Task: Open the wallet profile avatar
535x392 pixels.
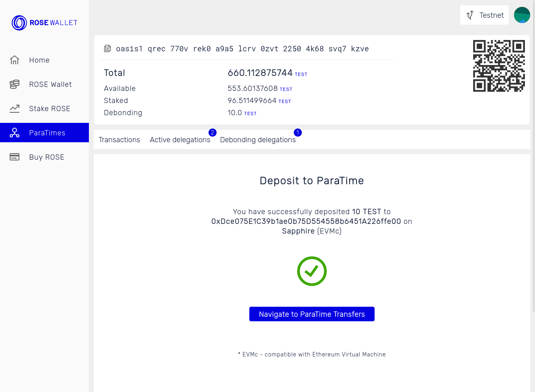Action: point(522,15)
